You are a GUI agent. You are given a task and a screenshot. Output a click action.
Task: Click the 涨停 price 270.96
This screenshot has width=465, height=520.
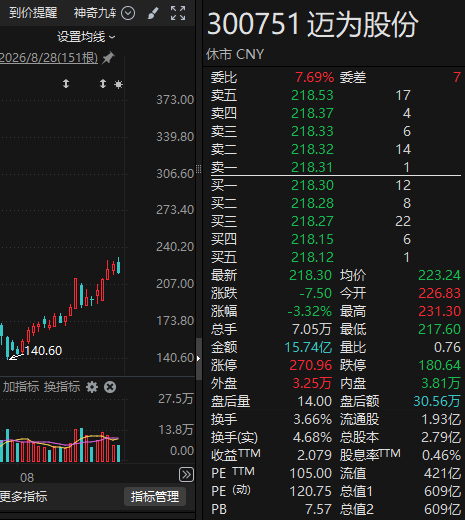pos(311,365)
